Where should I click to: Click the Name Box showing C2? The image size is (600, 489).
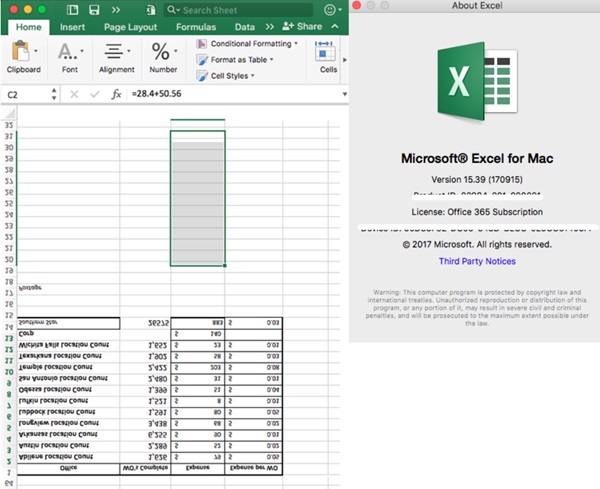click(26, 95)
